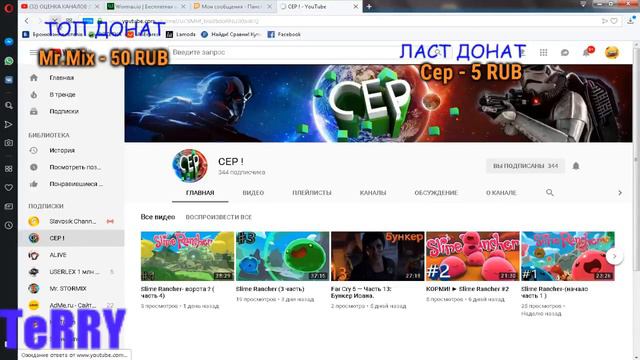Show next videos with carousel arrow

614,256
